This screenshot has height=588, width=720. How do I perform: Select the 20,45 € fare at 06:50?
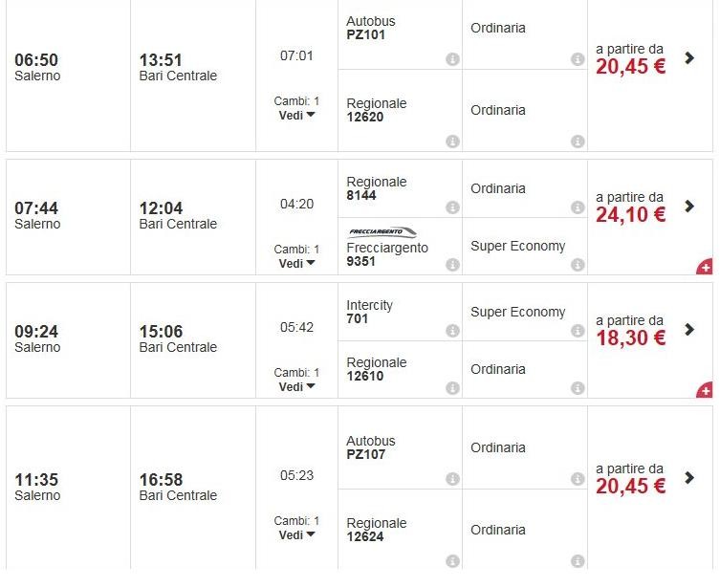pos(631,66)
